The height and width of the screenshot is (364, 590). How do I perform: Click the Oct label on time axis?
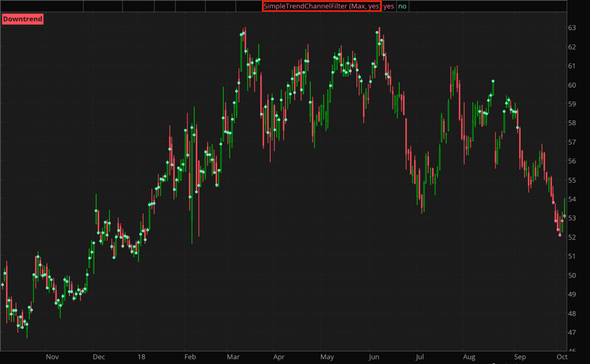(x=561, y=357)
